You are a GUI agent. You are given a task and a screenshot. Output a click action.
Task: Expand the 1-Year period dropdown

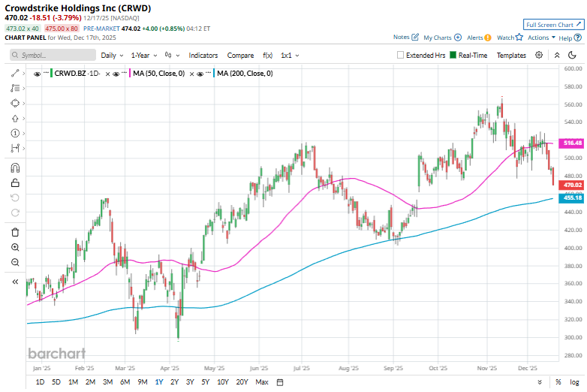coord(144,56)
